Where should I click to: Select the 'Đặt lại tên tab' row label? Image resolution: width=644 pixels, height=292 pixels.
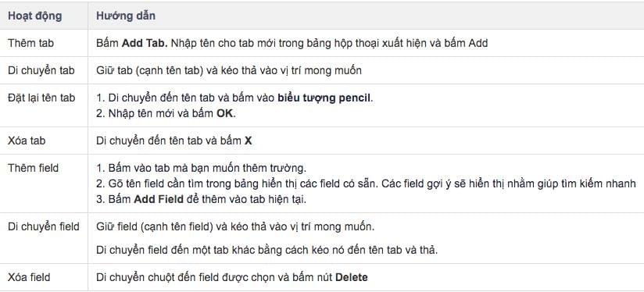41,98
